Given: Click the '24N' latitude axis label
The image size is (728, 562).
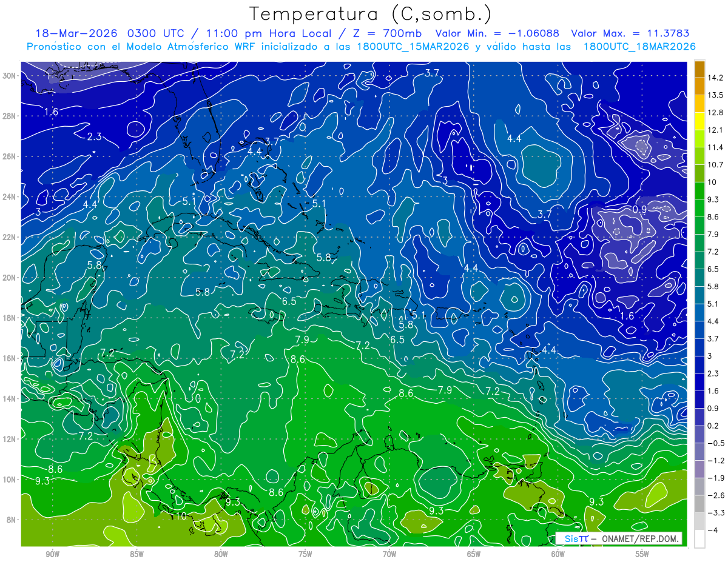Looking at the screenshot, I should point(10,197).
